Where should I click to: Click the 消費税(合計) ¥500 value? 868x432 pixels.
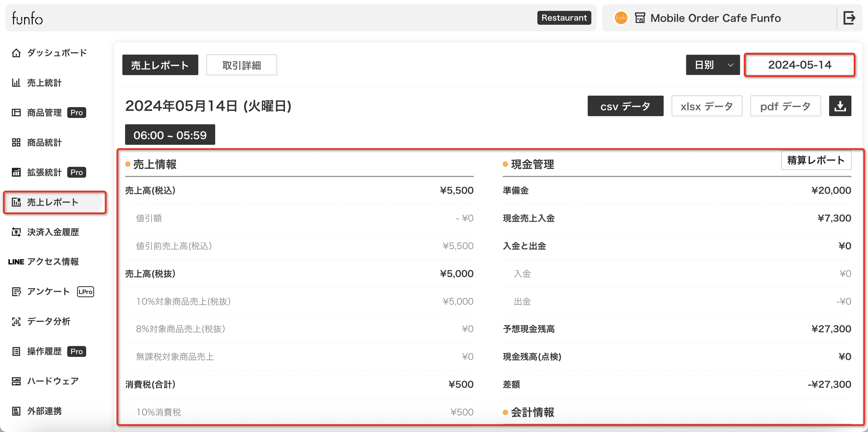pos(461,384)
